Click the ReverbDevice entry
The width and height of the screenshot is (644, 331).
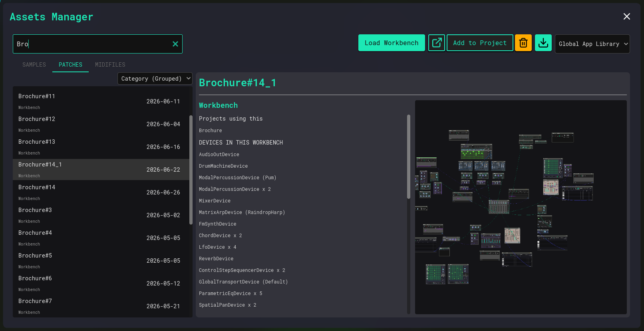pyautogui.click(x=216, y=259)
